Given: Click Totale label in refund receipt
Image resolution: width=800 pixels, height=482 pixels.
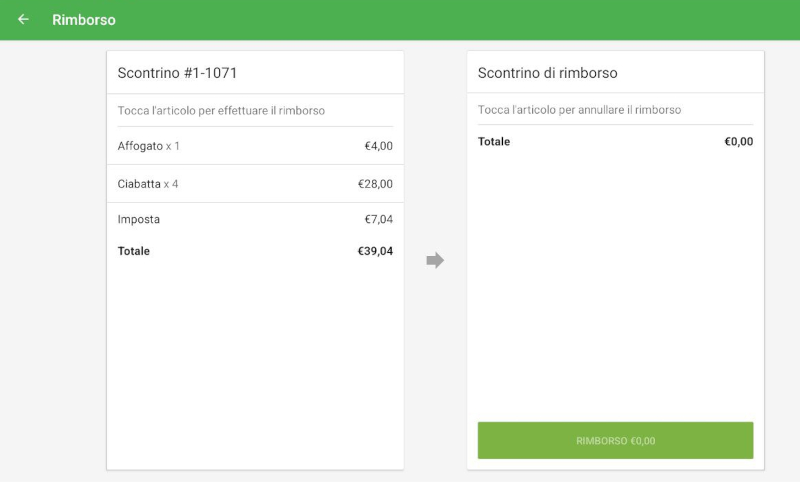Looking at the screenshot, I should click(494, 142).
